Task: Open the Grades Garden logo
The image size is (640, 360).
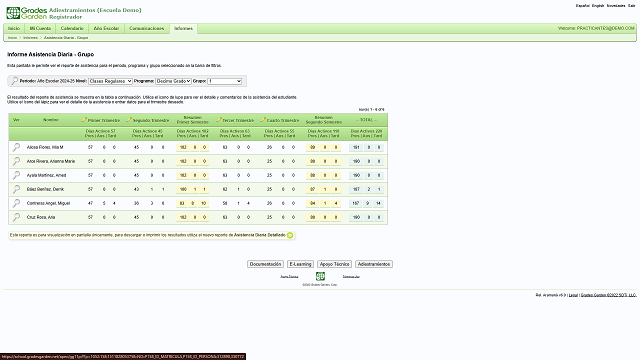Action: (x=27, y=13)
